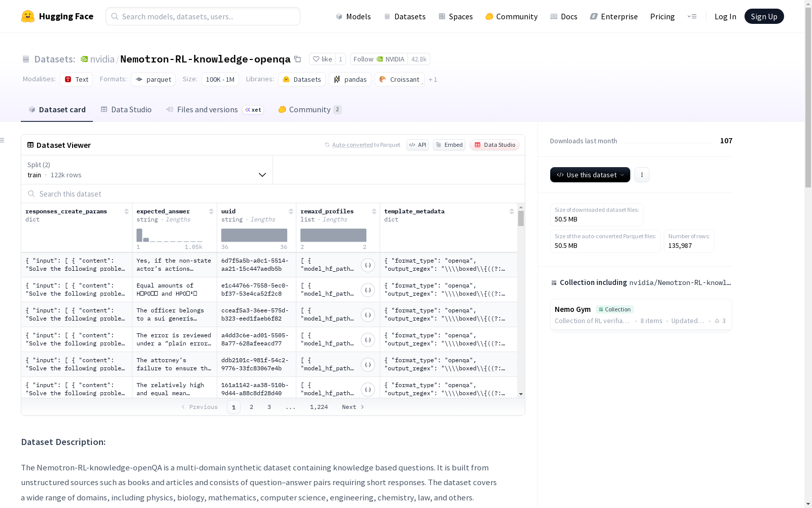Expand JSON in the sixth row reward_profiles cell
The height and width of the screenshot is (508, 812).
click(x=368, y=390)
